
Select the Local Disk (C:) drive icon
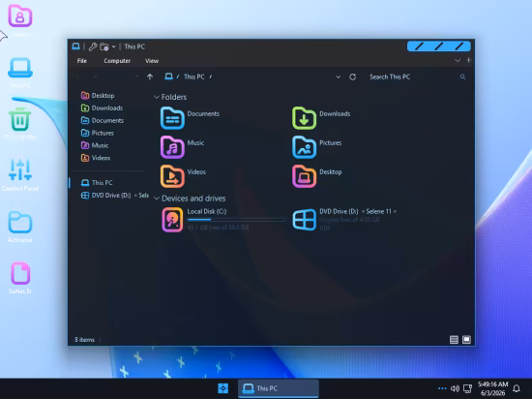(172, 220)
